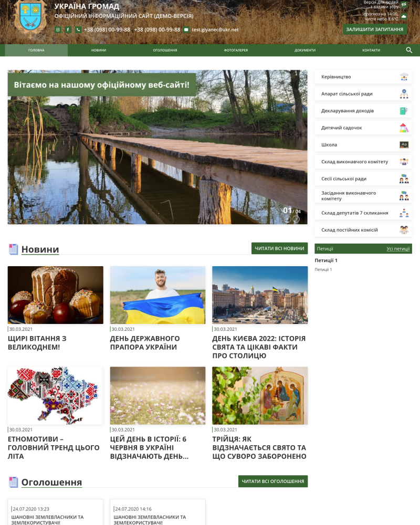Viewport: 420px width, 525px height.
Task: Click the weather forecast cloud icon
Action: (404, 16)
